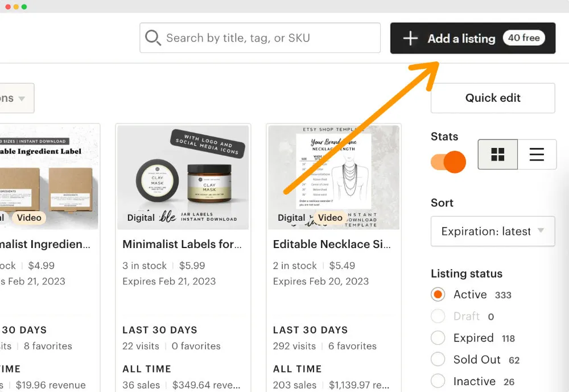Click the Quick edit button
Image resolution: width=569 pixels, height=392 pixels.
[x=493, y=98]
